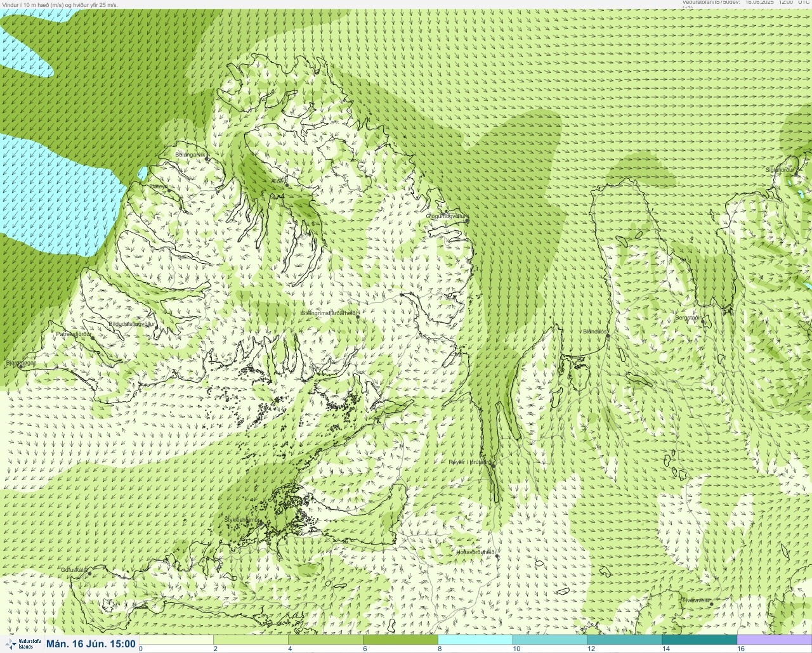Click the Reykir í Hrútafirði station marker
The width and height of the screenshot is (812, 653).
pyautogui.click(x=493, y=465)
